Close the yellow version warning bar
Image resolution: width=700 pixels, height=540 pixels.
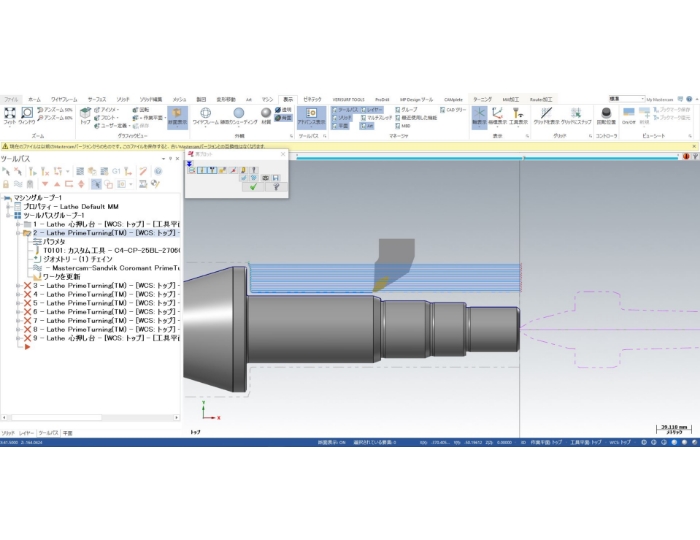pyautogui.click(x=694, y=146)
